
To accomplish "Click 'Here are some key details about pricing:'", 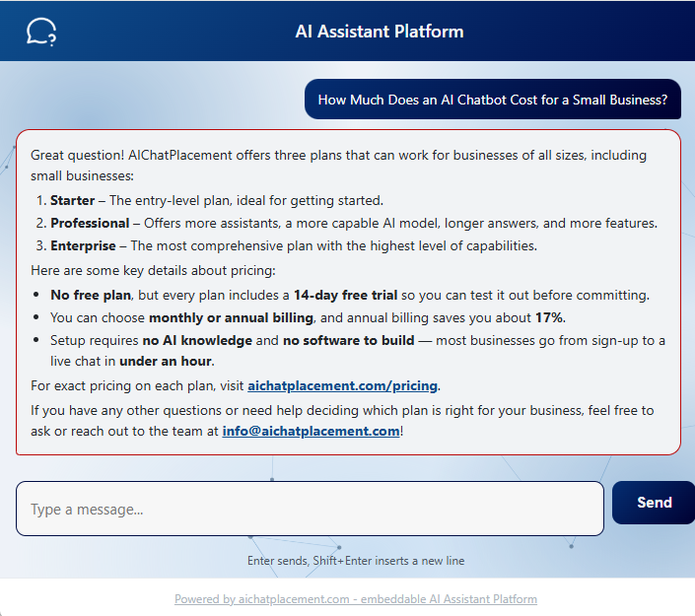I will tap(153, 271).
